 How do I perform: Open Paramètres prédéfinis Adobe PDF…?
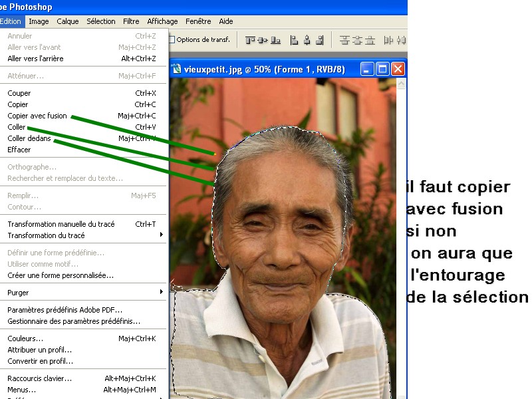click(84, 310)
